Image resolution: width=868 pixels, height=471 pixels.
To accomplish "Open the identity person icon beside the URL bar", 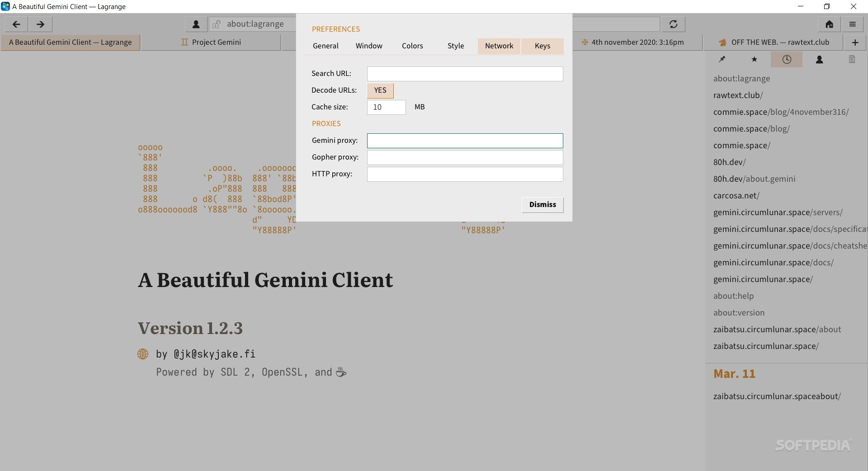I will pyautogui.click(x=196, y=24).
